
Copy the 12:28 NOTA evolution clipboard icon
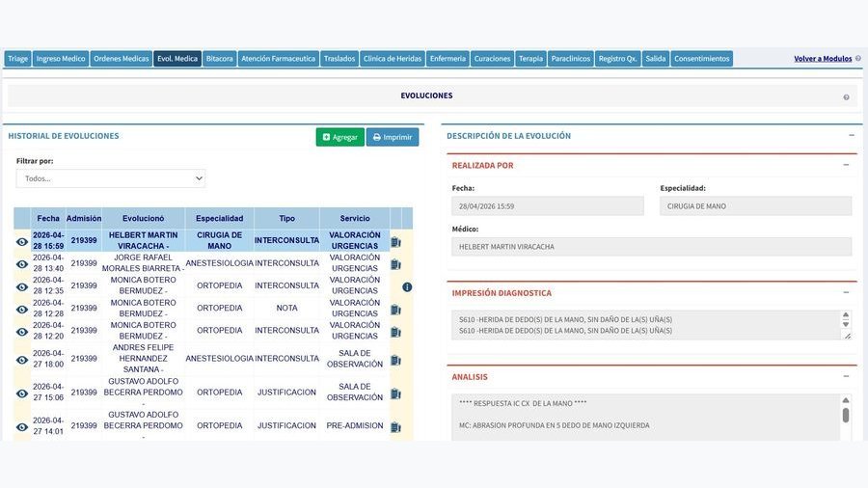(x=395, y=310)
